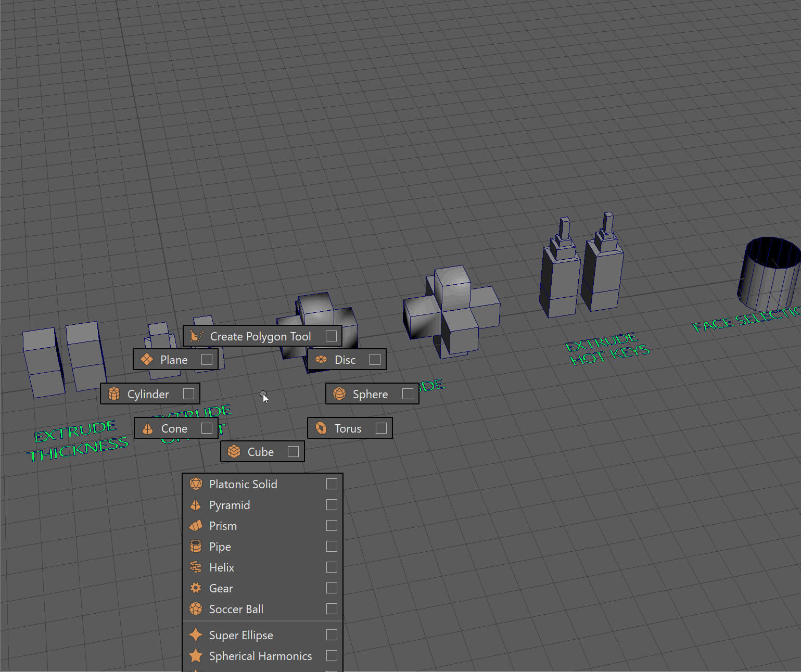
Task: Choose Prism from the primitives list
Action: 223,526
